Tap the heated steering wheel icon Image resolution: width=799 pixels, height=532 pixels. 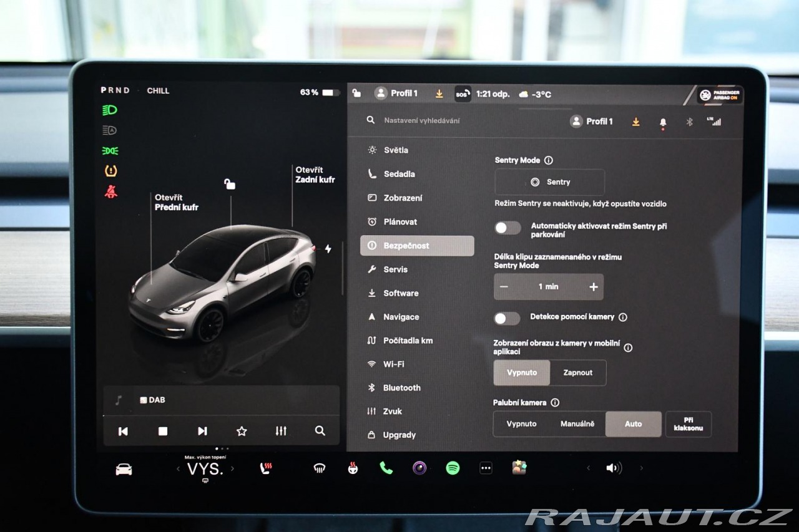tap(353, 468)
